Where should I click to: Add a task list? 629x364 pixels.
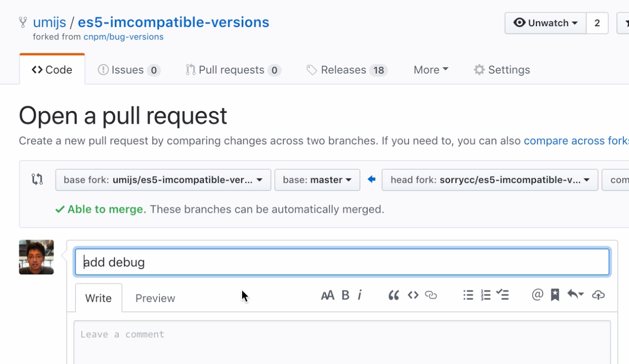[x=503, y=295]
